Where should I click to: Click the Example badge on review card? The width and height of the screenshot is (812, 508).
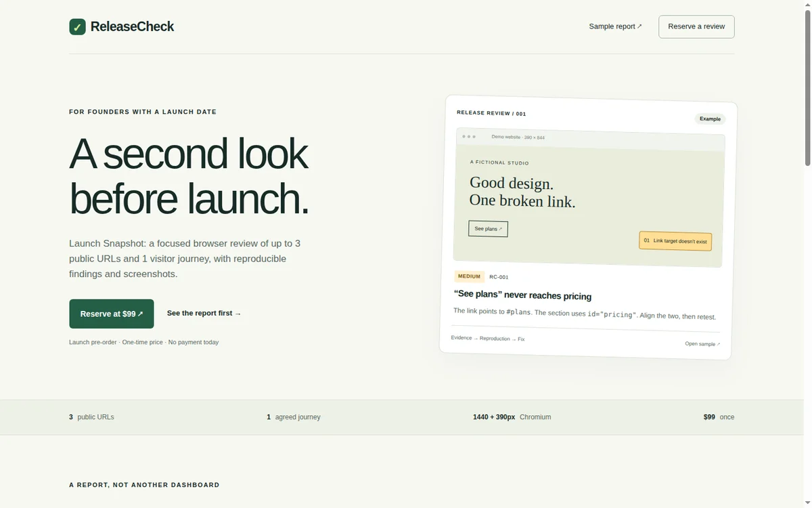click(x=710, y=119)
